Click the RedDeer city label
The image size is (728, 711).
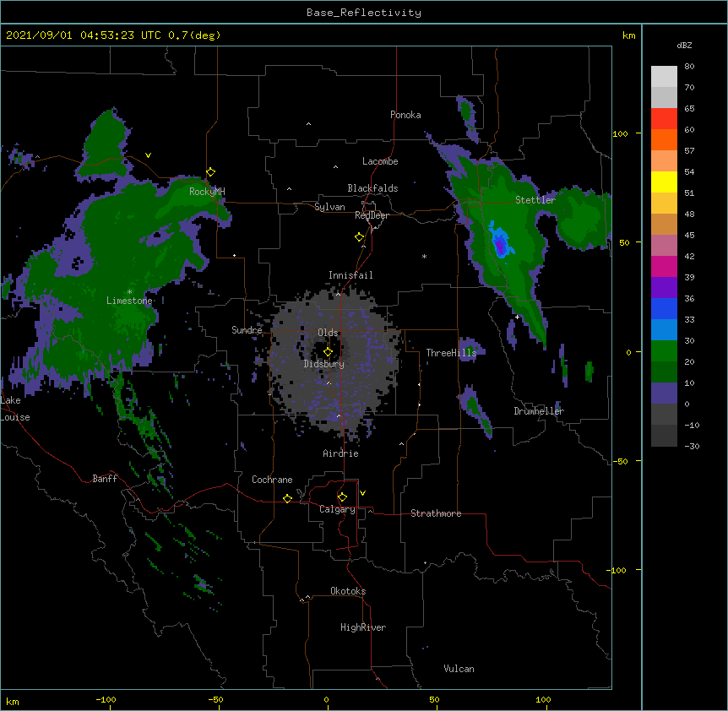pos(372,216)
